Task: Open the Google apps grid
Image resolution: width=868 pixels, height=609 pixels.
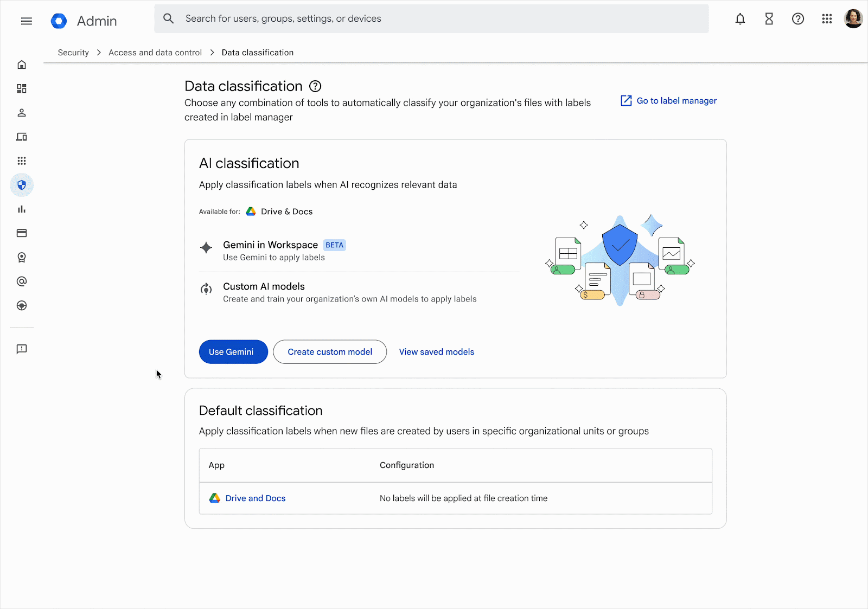Action: [827, 19]
